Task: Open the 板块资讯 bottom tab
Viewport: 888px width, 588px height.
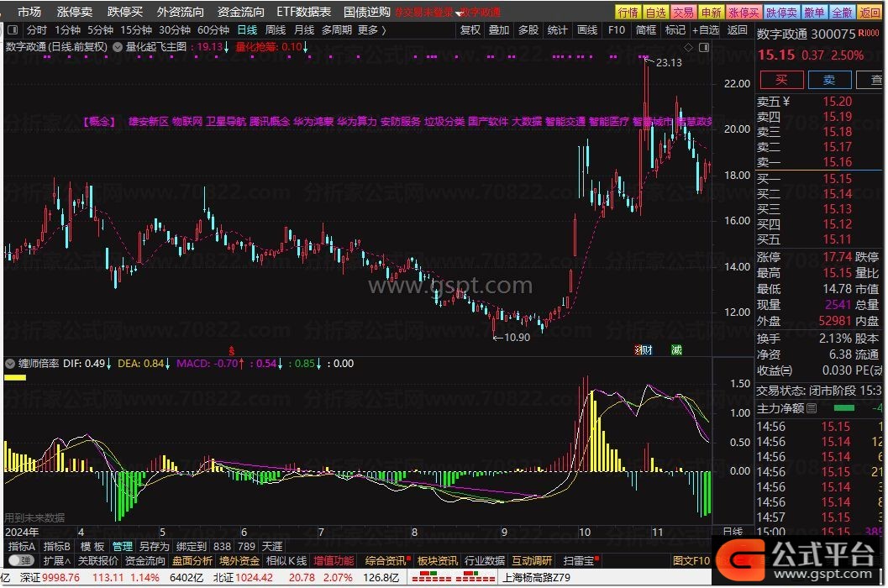Action: [437, 561]
